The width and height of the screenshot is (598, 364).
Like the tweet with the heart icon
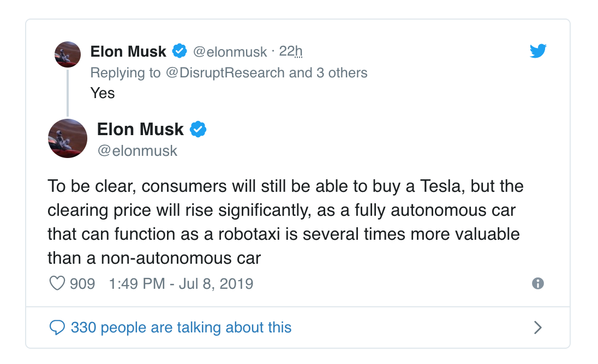57,284
